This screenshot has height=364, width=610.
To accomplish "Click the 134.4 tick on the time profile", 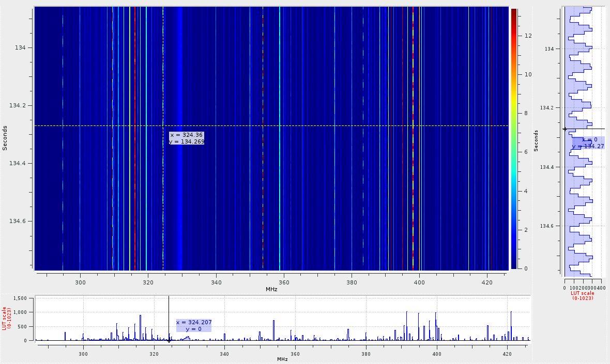I will [x=546, y=167].
